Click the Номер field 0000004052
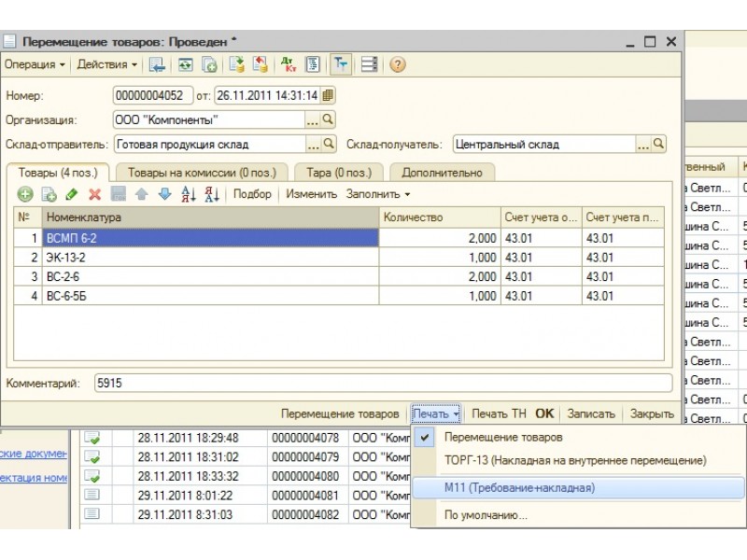 [x=153, y=95]
